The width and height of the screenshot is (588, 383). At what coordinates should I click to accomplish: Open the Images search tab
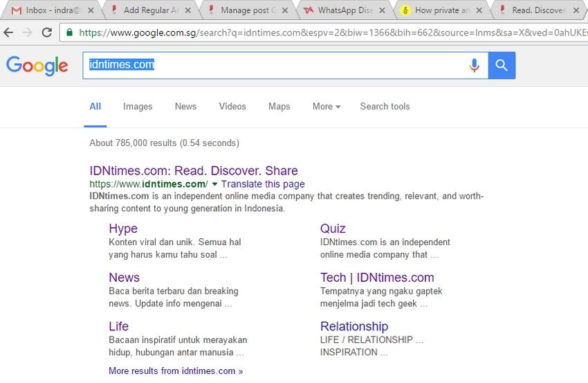point(138,107)
